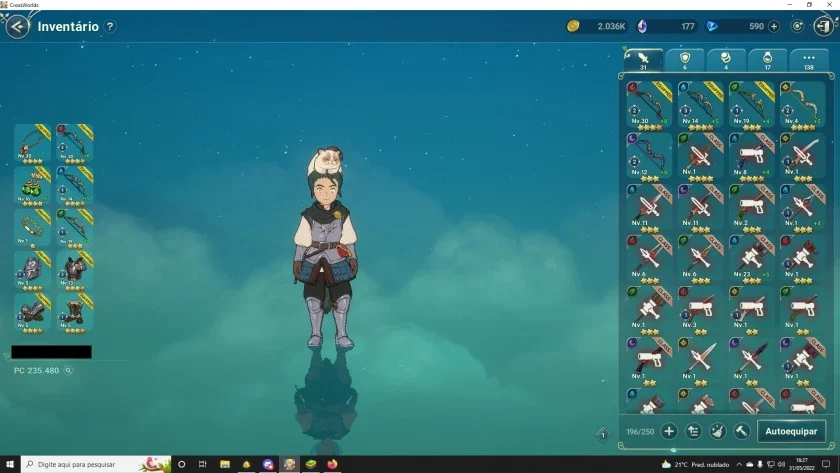840x473 pixels.
Task: Click the taskbar search box
Action: 96,464
